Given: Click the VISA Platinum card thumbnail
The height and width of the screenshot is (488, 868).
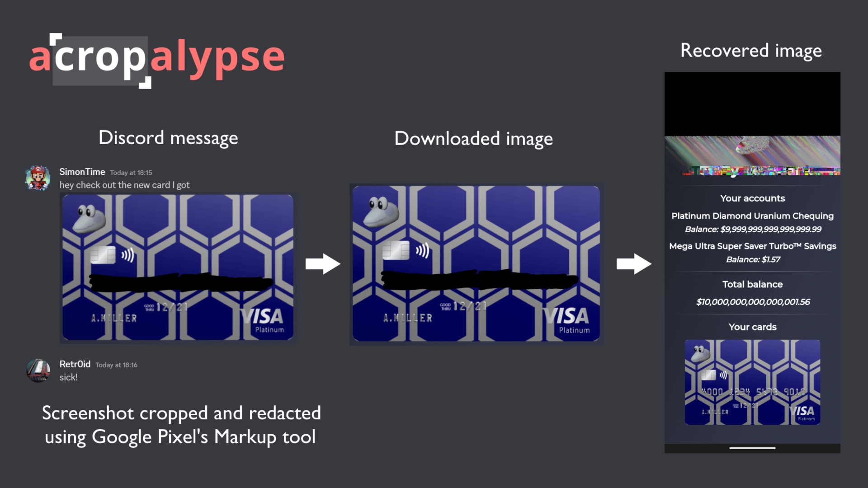Looking at the screenshot, I should point(752,386).
